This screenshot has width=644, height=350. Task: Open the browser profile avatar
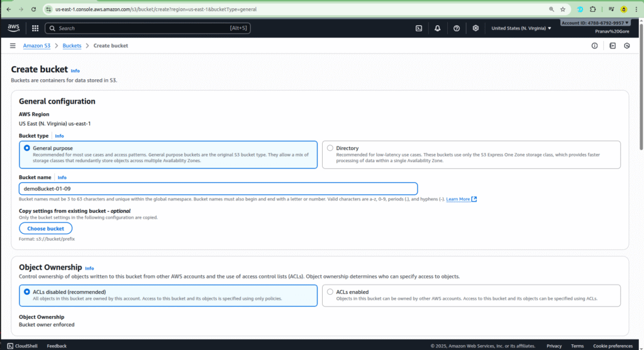(624, 9)
